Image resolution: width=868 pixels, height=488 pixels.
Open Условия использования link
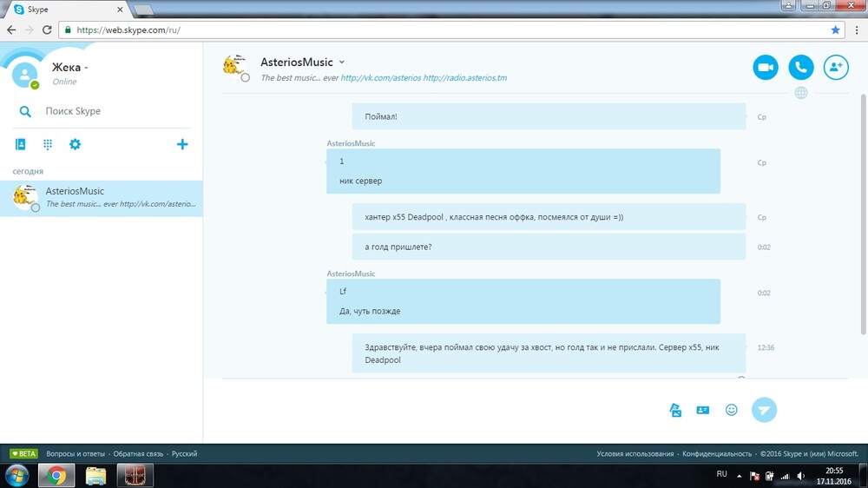[x=635, y=453]
